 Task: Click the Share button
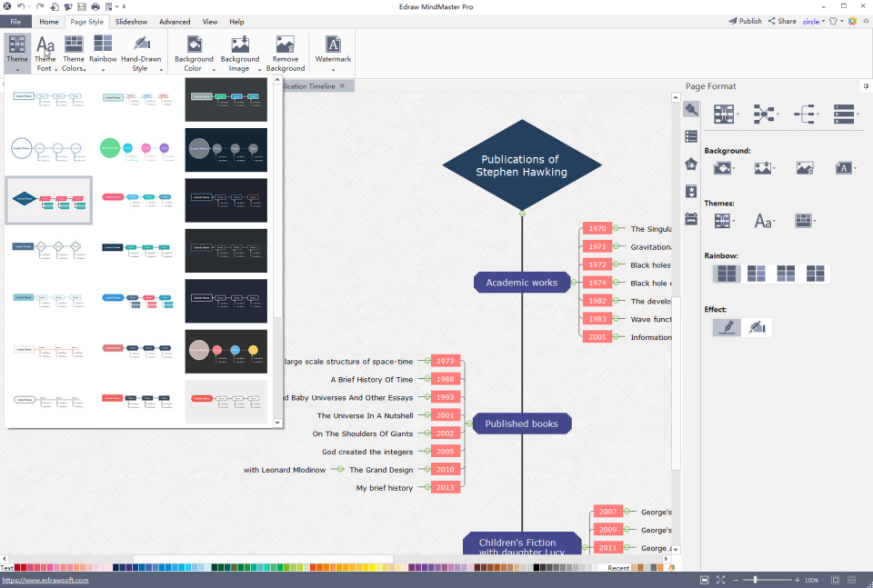pos(782,21)
